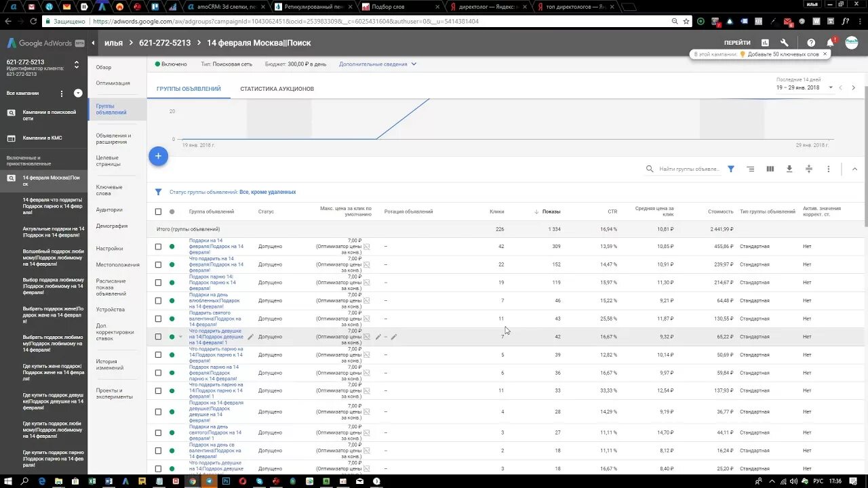Open the segment icon in table toolbar
The image size is (868, 488).
tap(751, 169)
